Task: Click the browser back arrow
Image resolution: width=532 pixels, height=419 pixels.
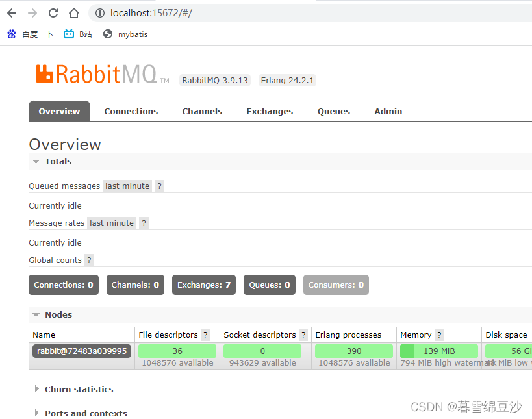Action: pyautogui.click(x=12, y=13)
